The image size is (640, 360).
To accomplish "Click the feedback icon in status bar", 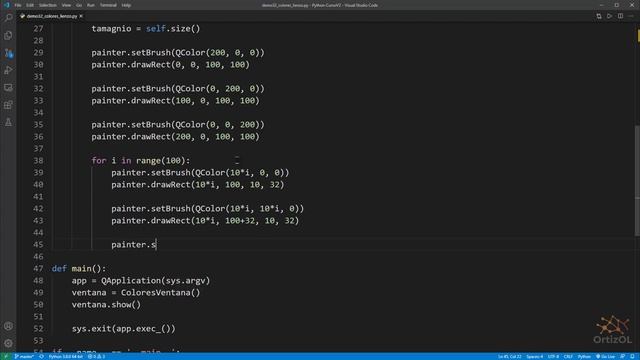I will coord(622,356).
